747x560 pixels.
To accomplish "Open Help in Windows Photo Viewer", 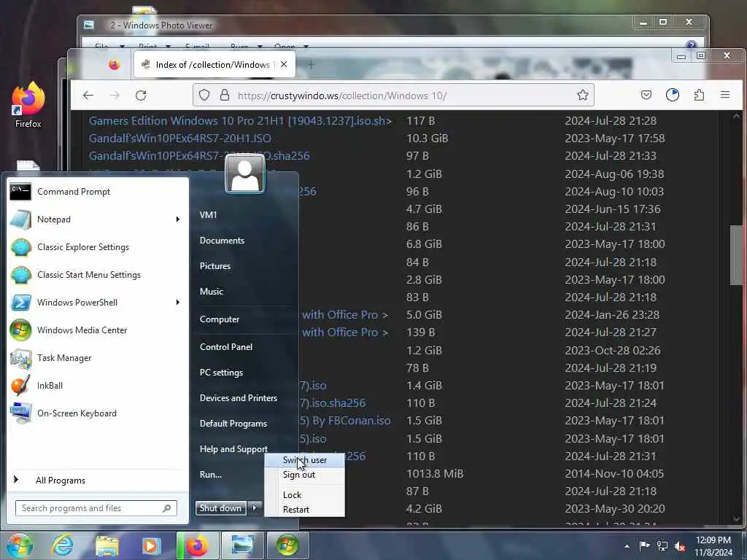I will click(x=692, y=46).
